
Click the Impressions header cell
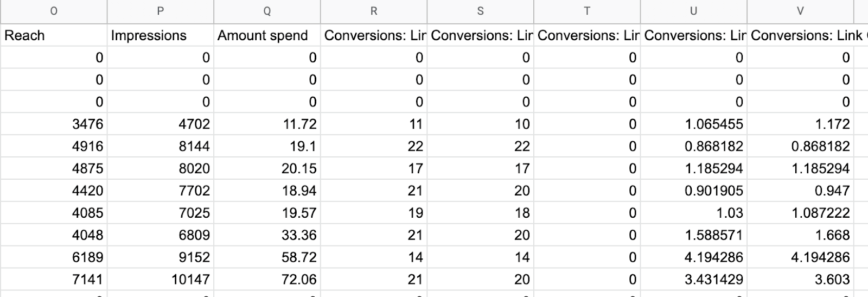161,35
